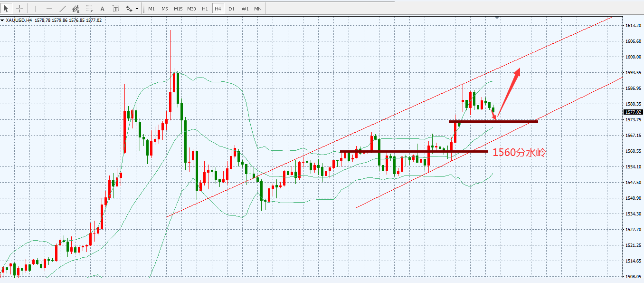Switch chart to M15 timeframe
644x283 pixels.
178,9
